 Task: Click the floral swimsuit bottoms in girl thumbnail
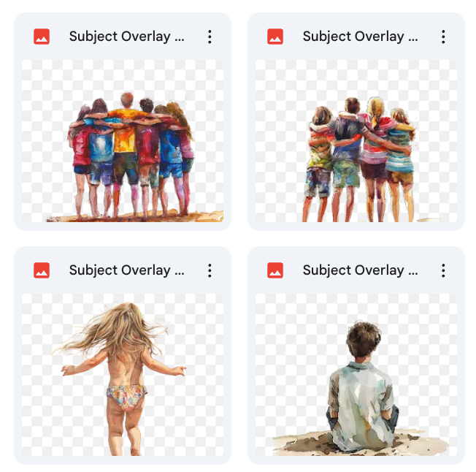126,396
